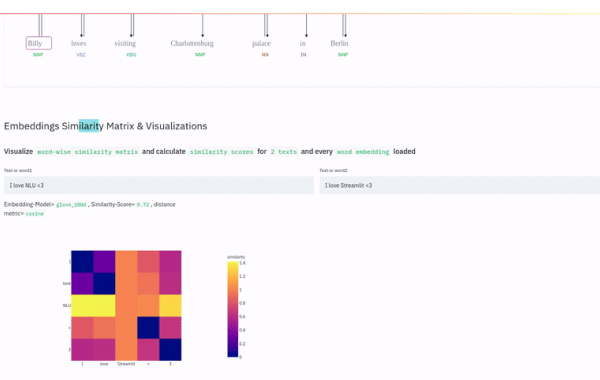
Task: Click the 'visiting' token word
Action: pyautogui.click(x=125, y=44)
